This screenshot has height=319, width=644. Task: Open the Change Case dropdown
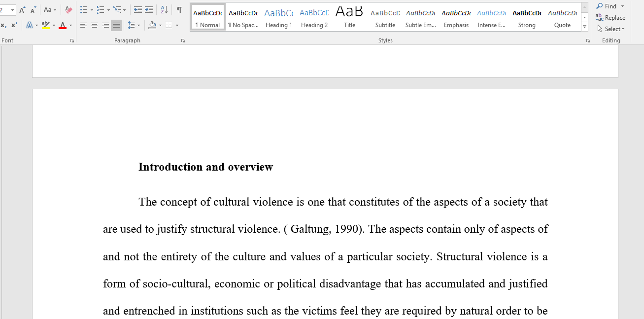[x=50, y=10]
